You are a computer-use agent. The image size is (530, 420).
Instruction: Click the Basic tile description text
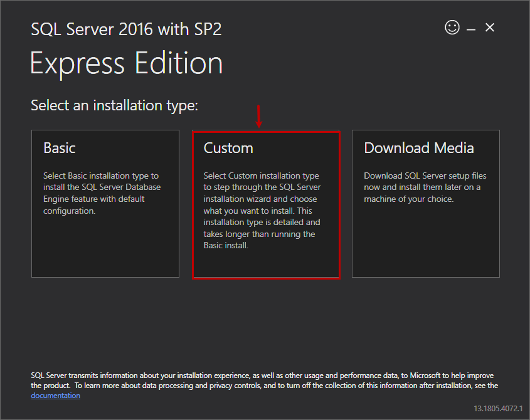[103, 193]
